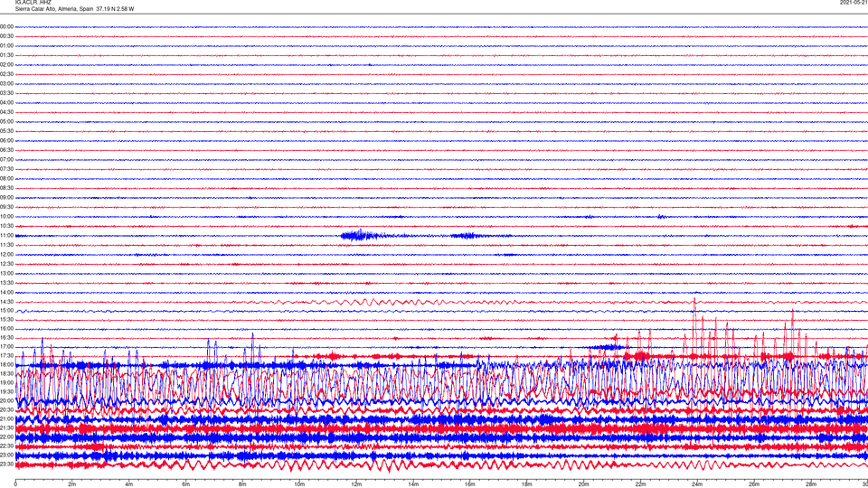Click the 07:30 time label

6,169
